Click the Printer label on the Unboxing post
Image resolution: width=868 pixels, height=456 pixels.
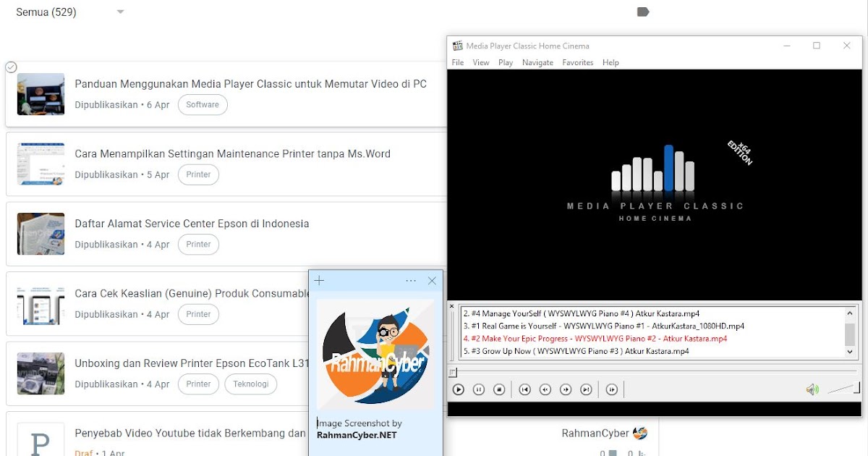(x=198, y=384)
